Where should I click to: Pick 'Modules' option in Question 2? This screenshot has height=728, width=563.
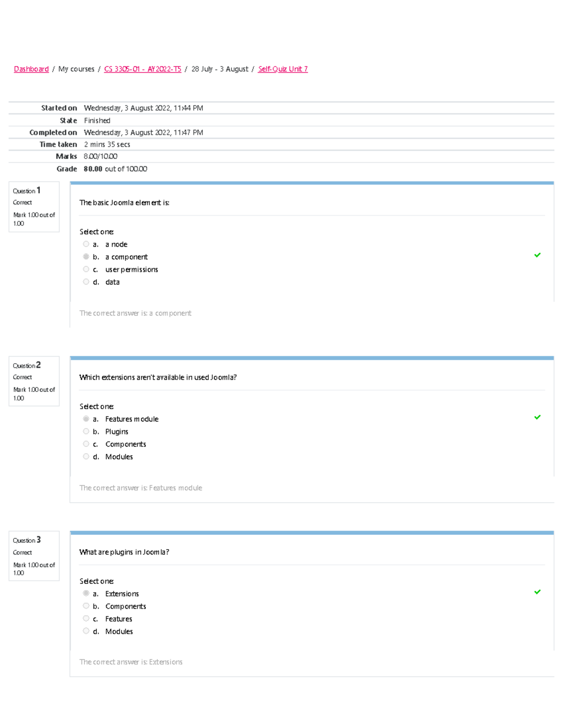[x=86, y=457]
